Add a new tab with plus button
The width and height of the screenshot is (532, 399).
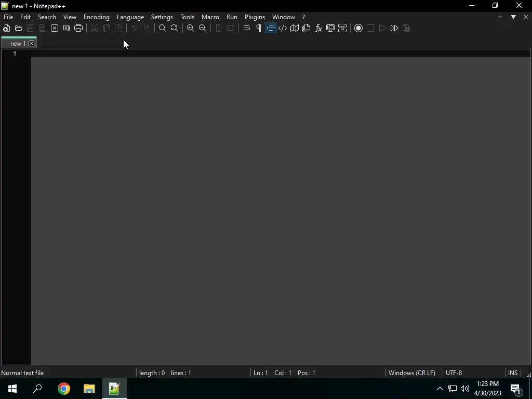[x=500, y=17]
